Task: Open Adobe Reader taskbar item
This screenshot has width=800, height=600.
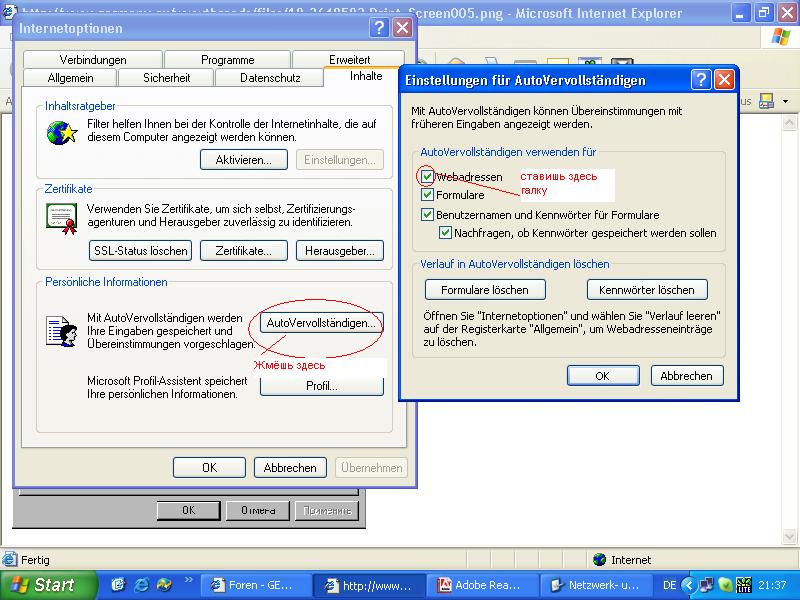Action: click(484, 585)
